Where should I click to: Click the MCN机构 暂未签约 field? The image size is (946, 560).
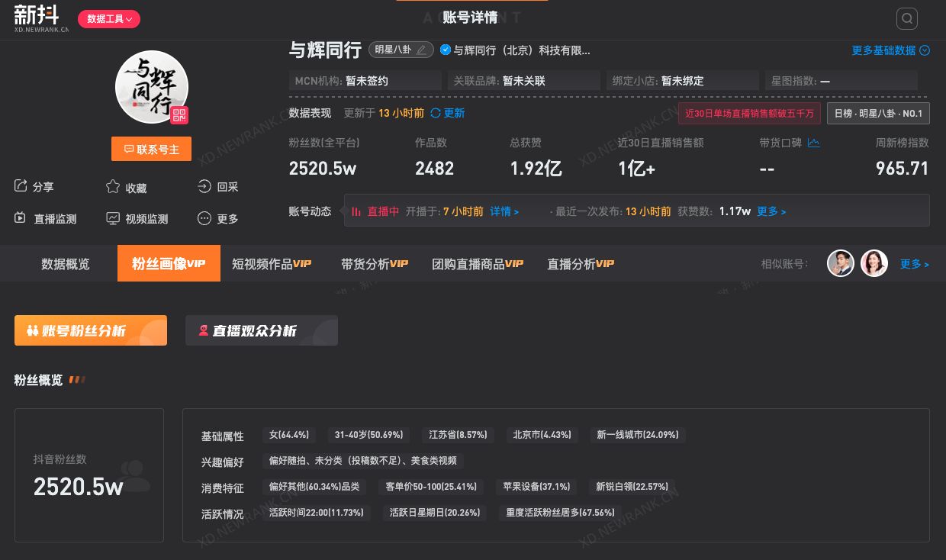coord(365,81)
